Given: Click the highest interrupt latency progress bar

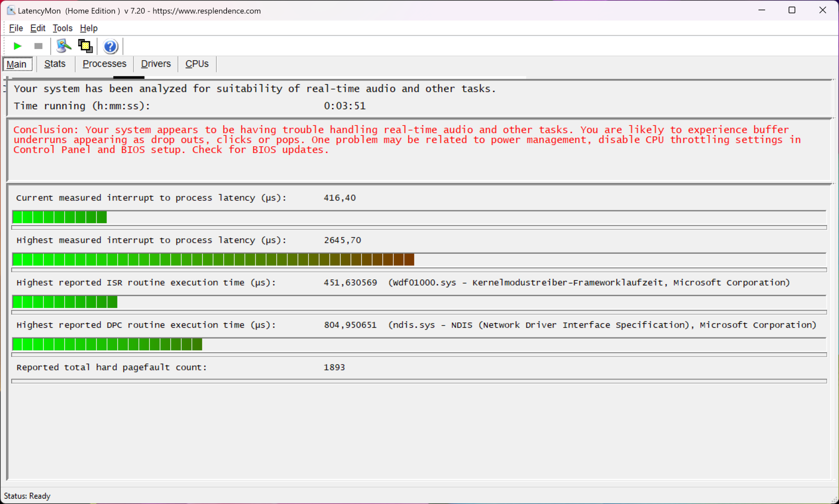Looking at the screenshot, I should coord(213,260).
